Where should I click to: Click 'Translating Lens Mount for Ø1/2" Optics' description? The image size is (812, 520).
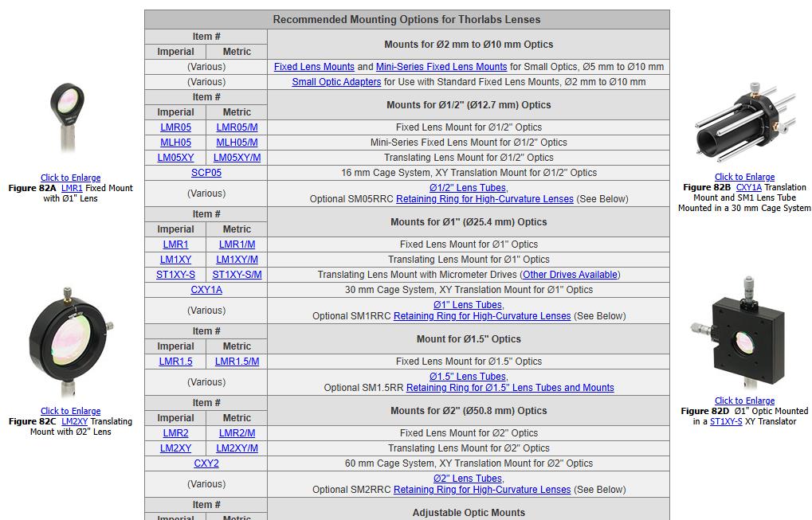(x=469, y=158)
